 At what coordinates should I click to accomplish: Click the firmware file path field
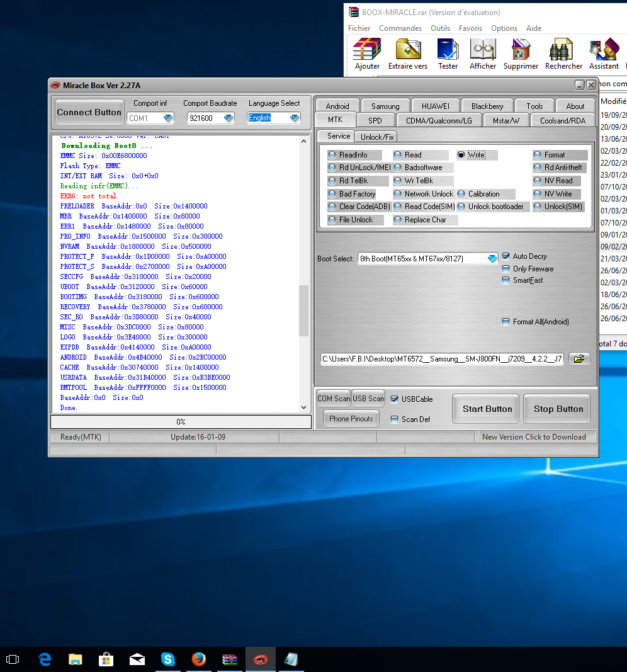pyautogui.click(x=442, y=359)
